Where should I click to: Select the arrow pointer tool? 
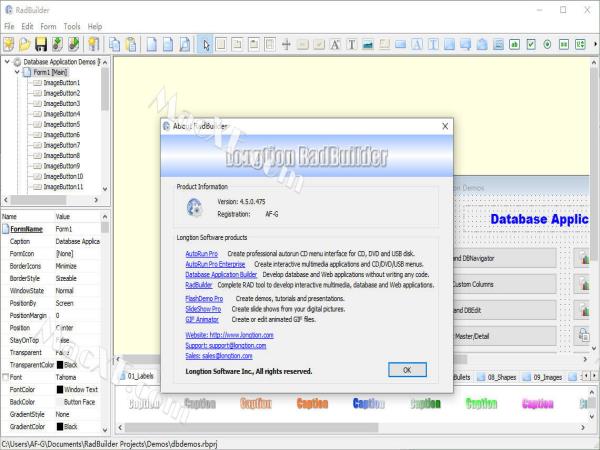pos(205,44)
